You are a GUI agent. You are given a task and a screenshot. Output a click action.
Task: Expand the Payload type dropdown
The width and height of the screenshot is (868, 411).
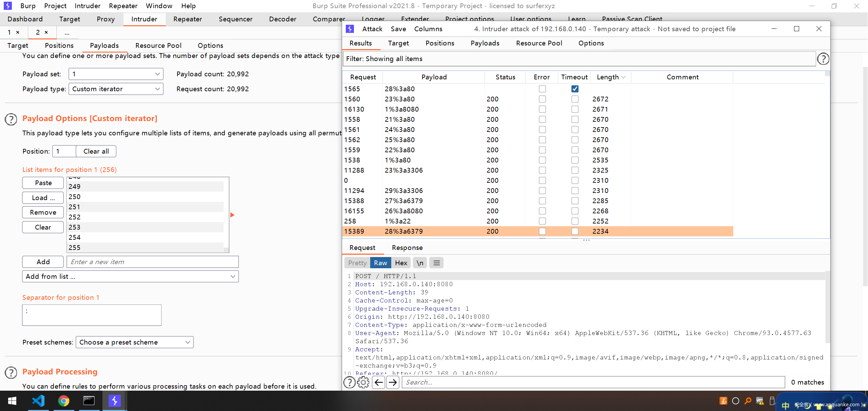[116, 89]
